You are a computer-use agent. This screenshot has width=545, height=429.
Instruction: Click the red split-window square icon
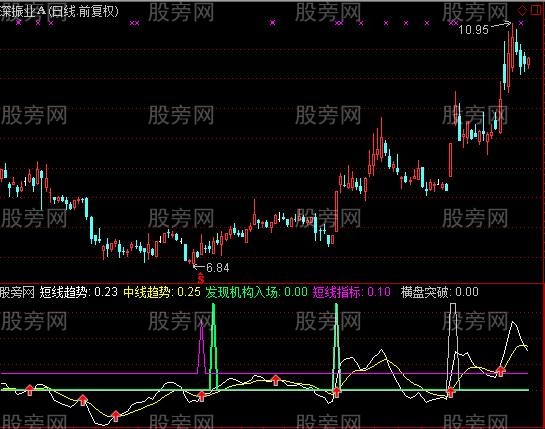[536, 11]
